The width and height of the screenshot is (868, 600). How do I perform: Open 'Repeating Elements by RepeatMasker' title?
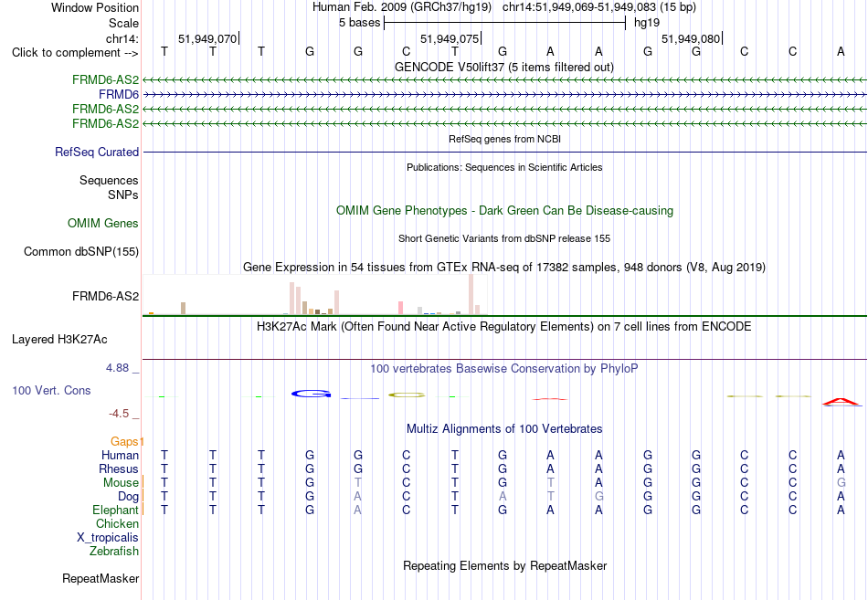point(504,565)
